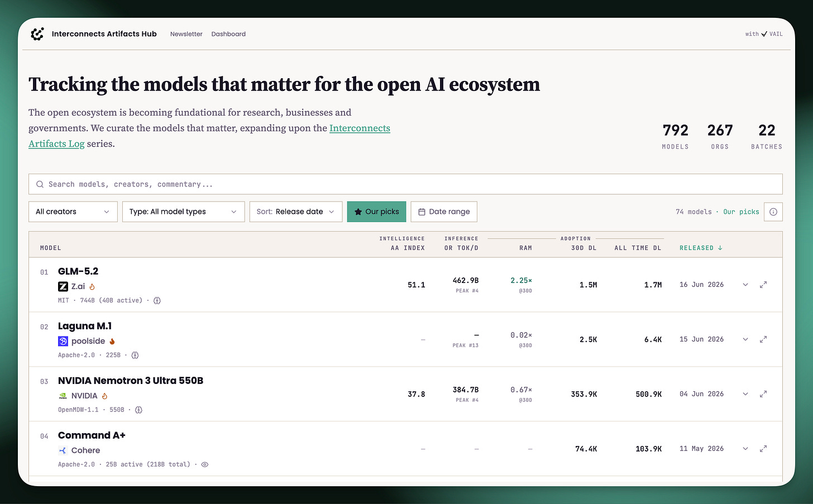Click the '384.7B' tokens value

(466, 390)
